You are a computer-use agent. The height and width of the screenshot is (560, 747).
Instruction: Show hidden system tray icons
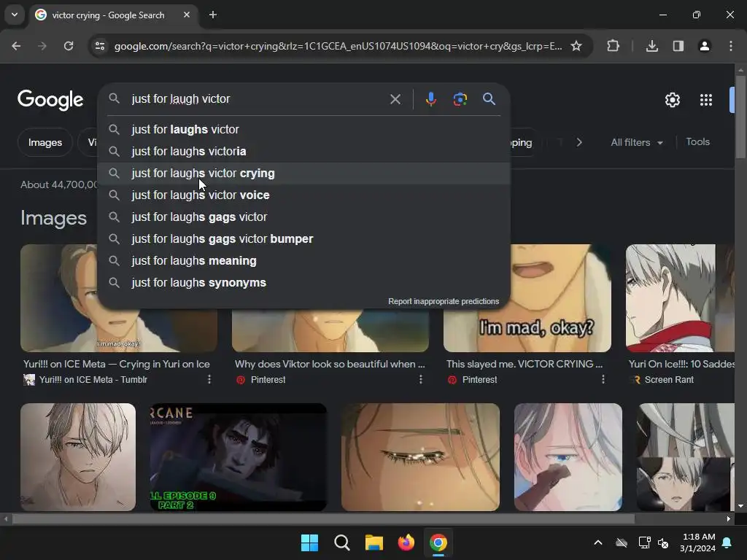[598, 542]
